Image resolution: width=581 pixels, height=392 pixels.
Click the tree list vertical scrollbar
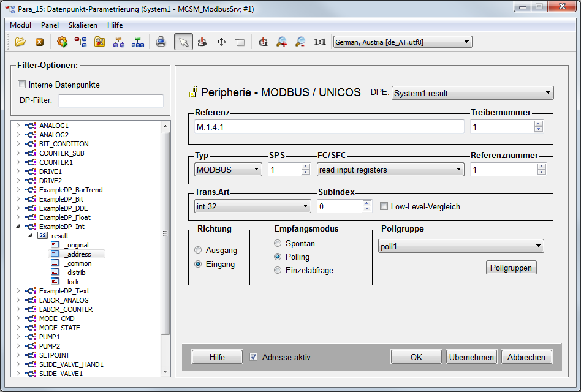(165, 233)
